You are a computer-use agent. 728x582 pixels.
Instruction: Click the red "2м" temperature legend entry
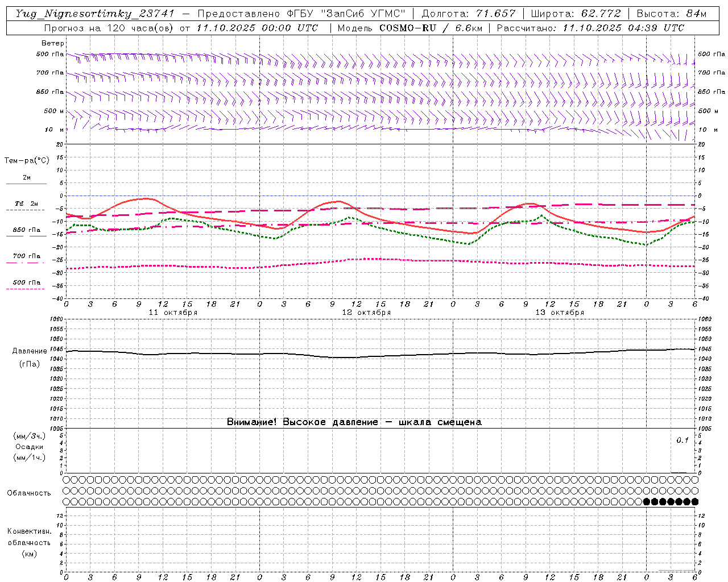(26, 178)
